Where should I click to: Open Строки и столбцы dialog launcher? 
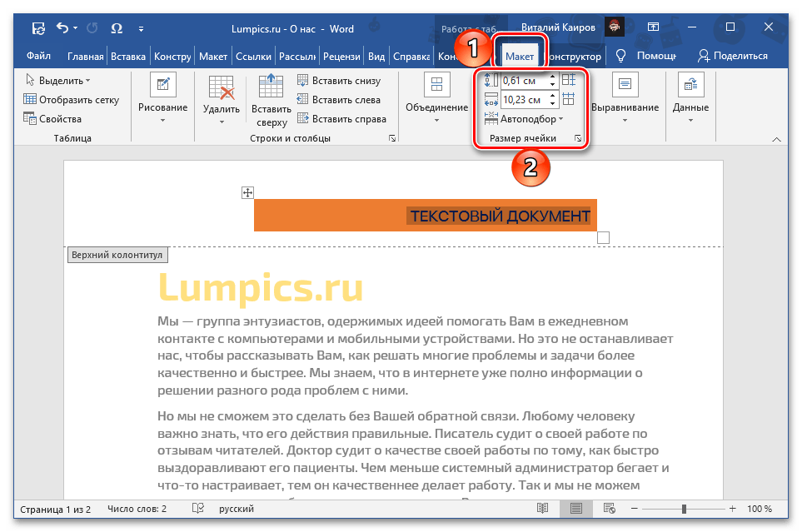[392, 138]
